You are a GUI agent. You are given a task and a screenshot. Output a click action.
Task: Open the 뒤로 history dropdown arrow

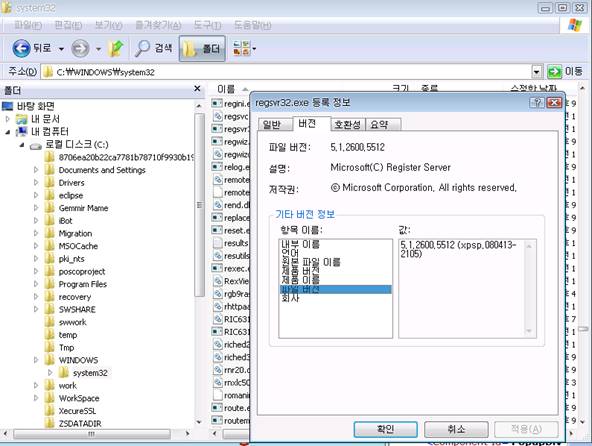[61, 49]
